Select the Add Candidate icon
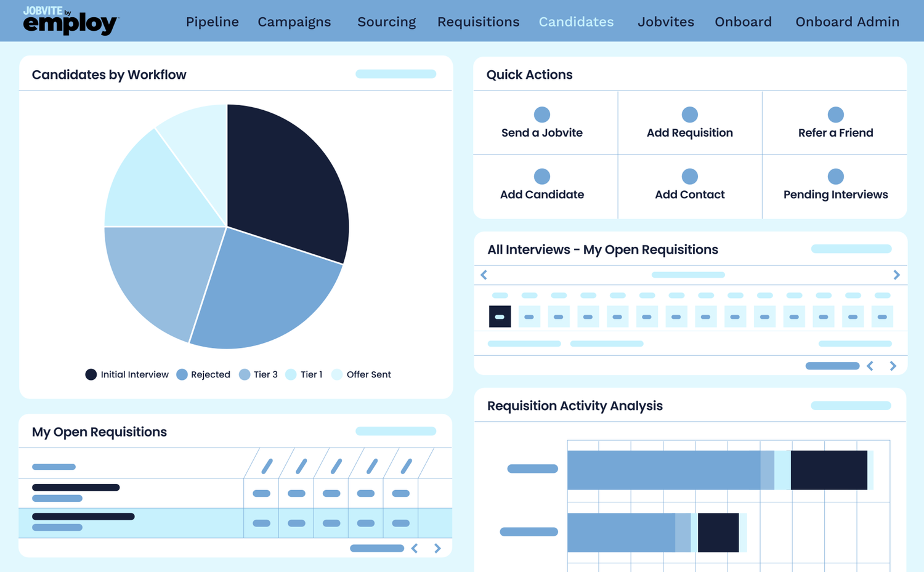The width and height of the screenshot is (924, 572). coord(542,175)
